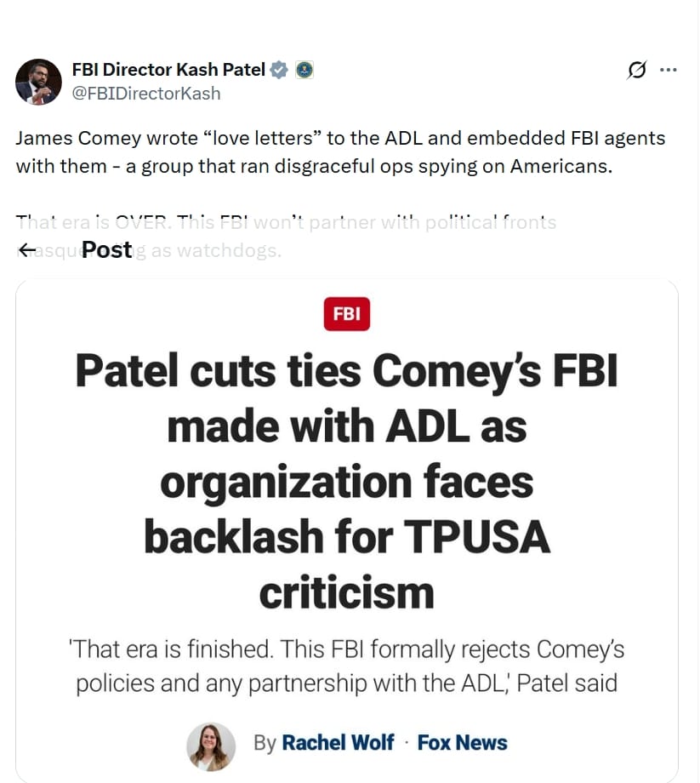The height and width of the screenshot is (783, 700).
Task: Click the FBI Director Kash Patel display name
Action: point(168,70)
